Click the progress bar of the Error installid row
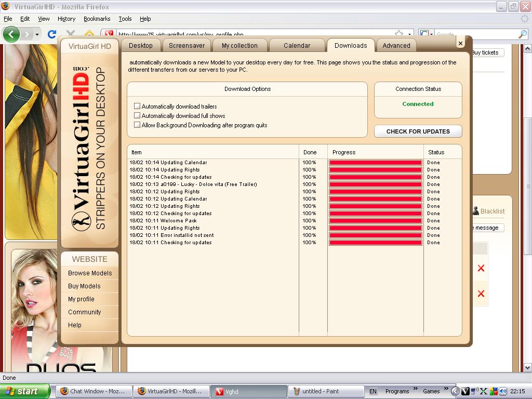 [375, 235]
